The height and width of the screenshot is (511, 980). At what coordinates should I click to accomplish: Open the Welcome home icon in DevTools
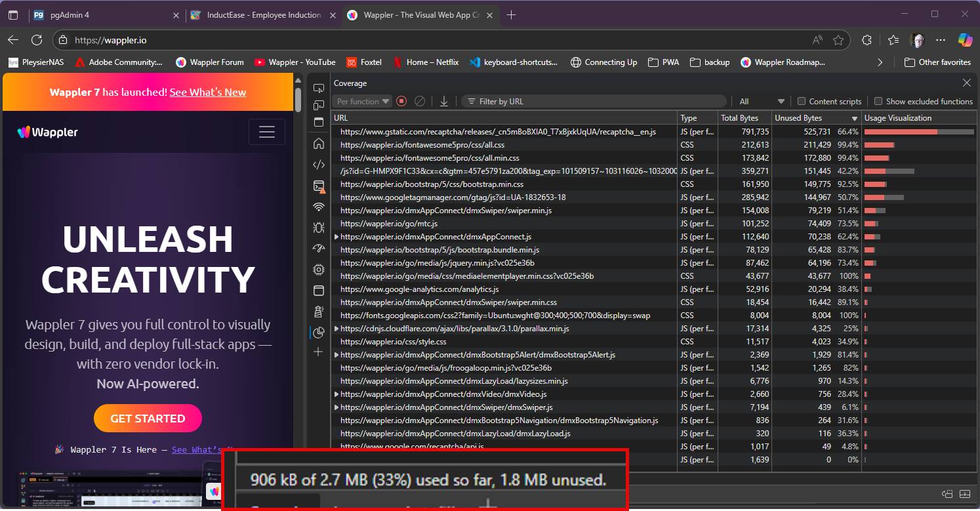pyautogui.click(x=319, y=144)
